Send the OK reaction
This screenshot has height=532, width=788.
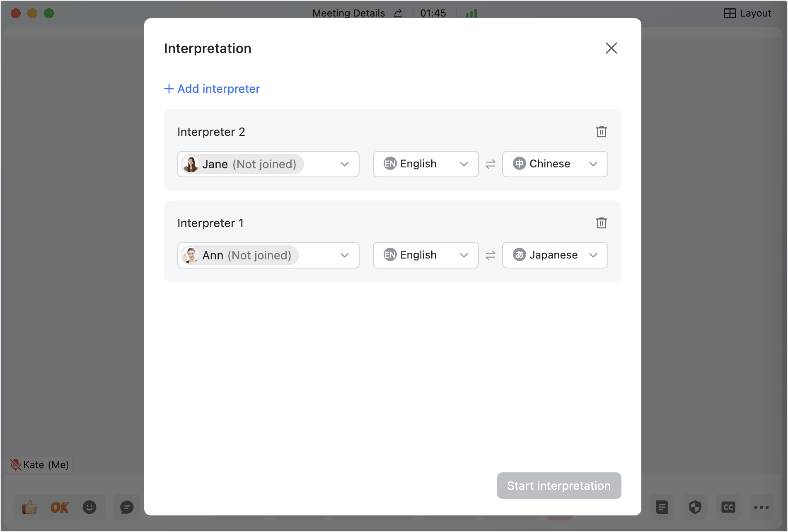(x=60, y=507)
